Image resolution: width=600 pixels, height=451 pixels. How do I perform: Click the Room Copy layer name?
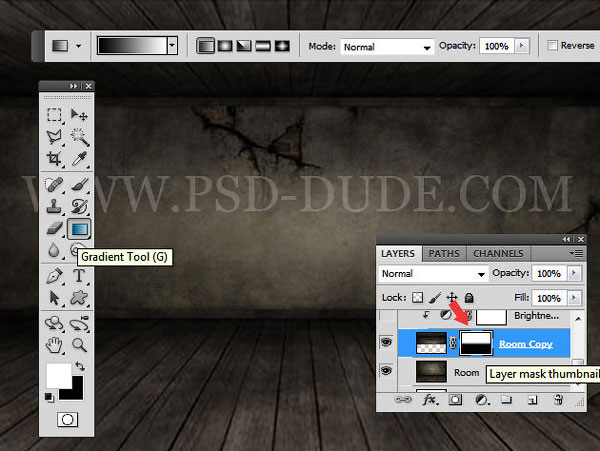coord(525,343)
